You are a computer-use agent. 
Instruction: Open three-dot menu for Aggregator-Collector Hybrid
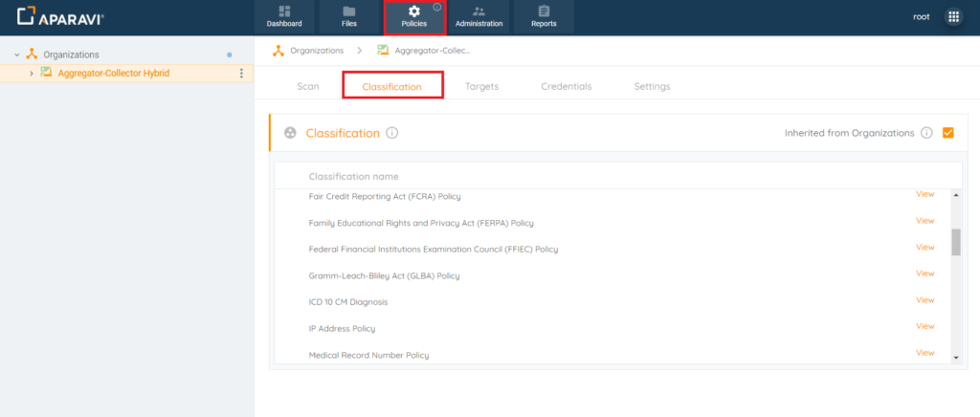point(242,74)
